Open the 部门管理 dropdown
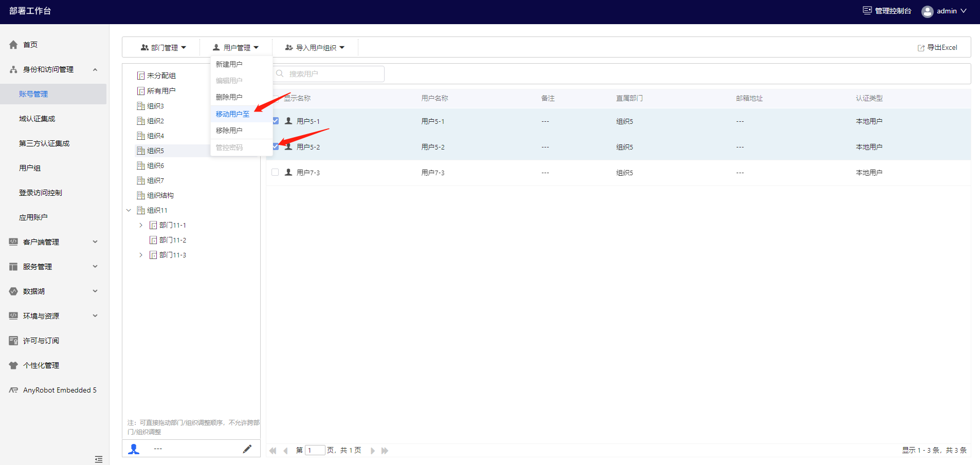This screenshot has width=980, height=465. click(163, 47)
